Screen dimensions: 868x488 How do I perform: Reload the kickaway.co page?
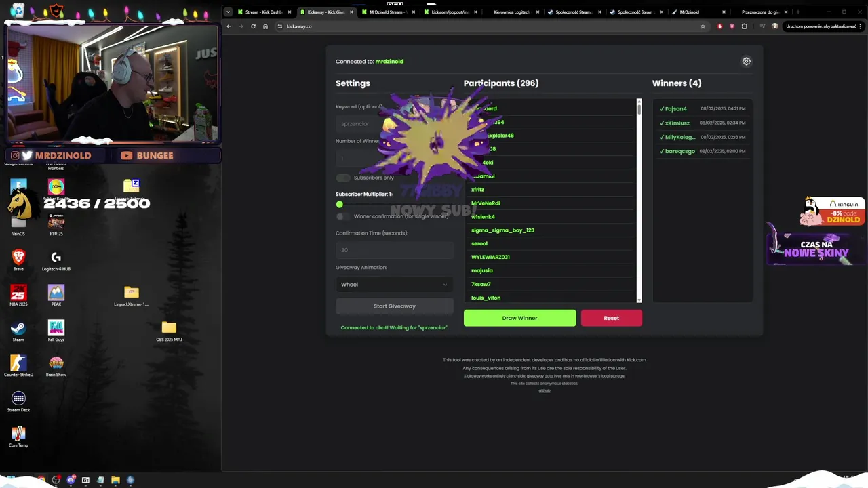pyautogui.click(x=253, y=26)
